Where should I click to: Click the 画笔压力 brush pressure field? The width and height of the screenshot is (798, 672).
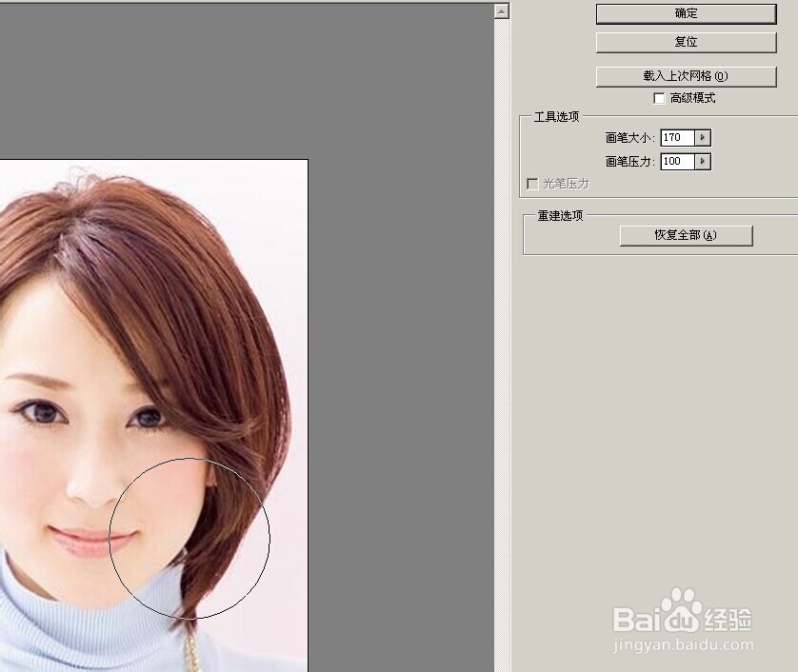677,161
